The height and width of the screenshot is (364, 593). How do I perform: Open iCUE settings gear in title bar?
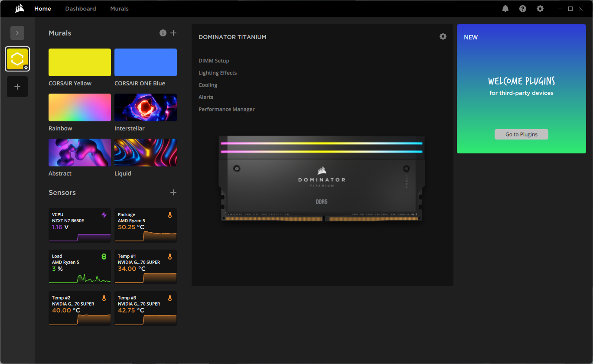click(x=540, y=9)
